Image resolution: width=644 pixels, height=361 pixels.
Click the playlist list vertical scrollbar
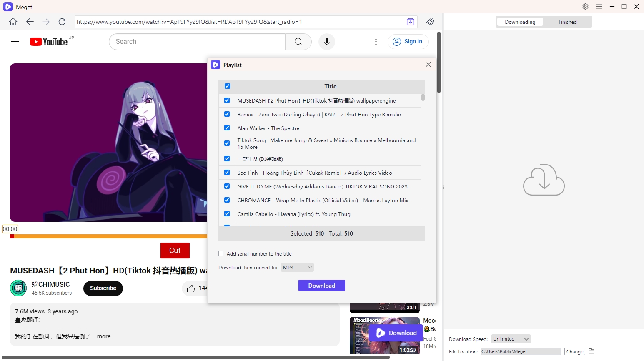(423, 97)
